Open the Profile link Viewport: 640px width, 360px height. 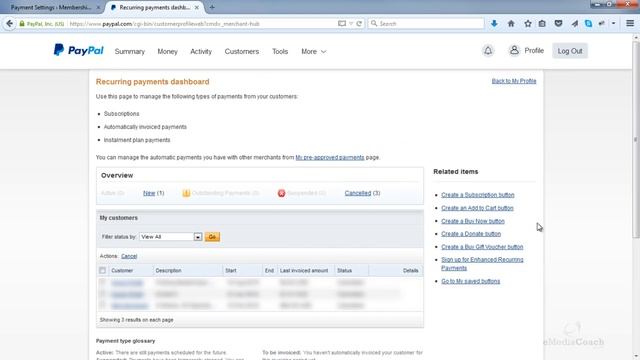(x=534, y=51)
